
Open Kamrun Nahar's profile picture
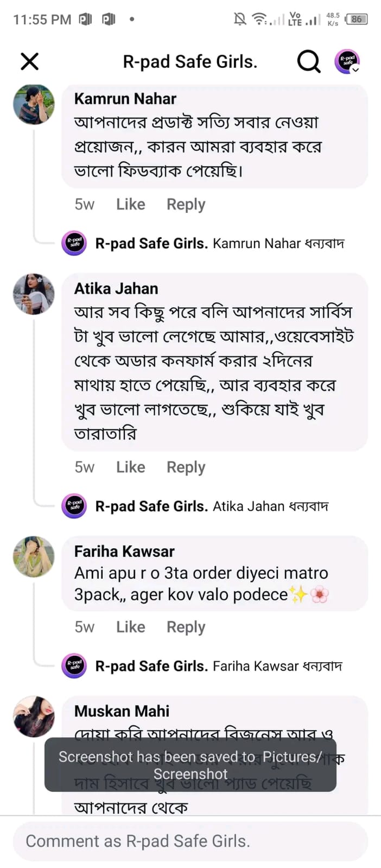[x=34, y=104]
